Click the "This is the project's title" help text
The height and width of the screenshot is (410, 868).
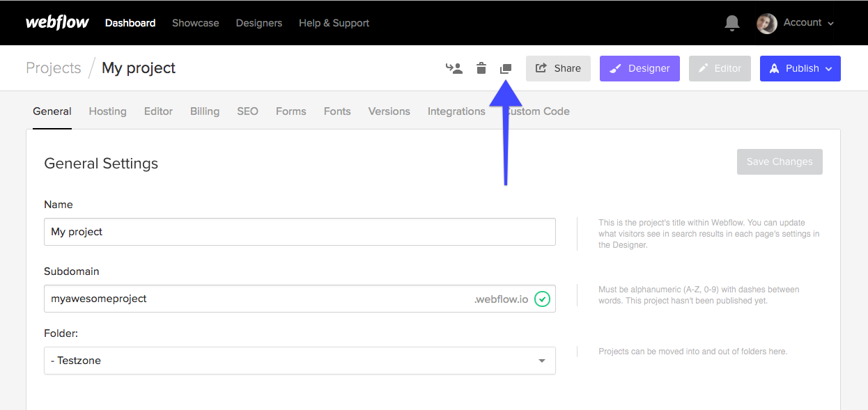(709, 234)
